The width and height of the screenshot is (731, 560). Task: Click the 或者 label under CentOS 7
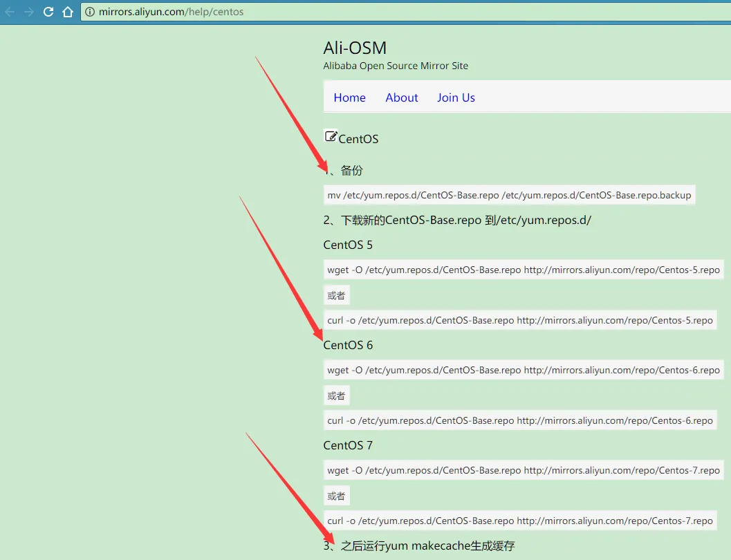point(336,496)
